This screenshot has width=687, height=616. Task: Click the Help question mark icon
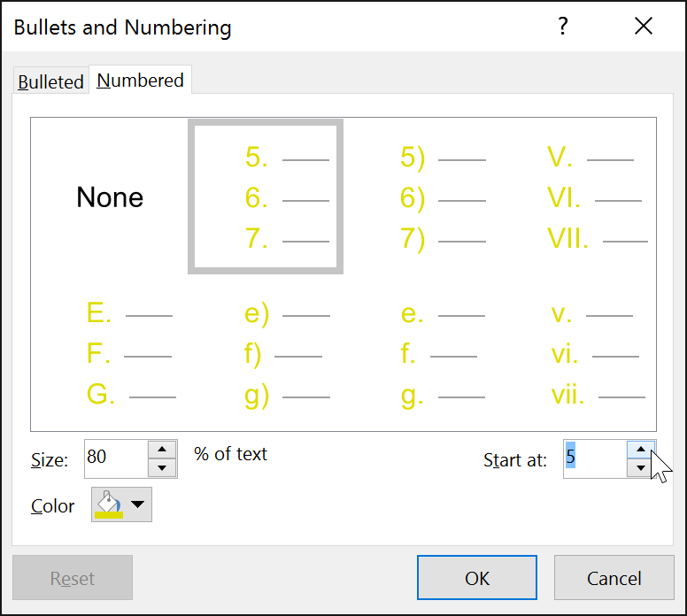[x=562, y=27]
